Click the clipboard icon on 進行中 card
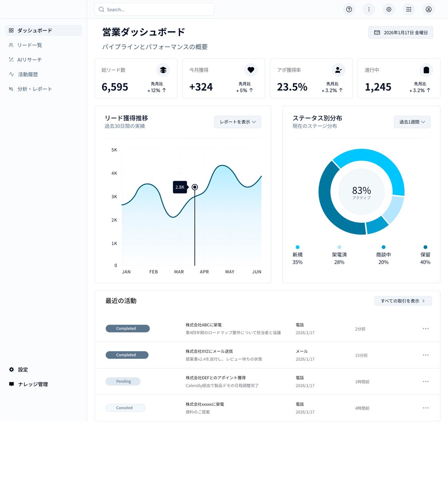 click(426, 70)
